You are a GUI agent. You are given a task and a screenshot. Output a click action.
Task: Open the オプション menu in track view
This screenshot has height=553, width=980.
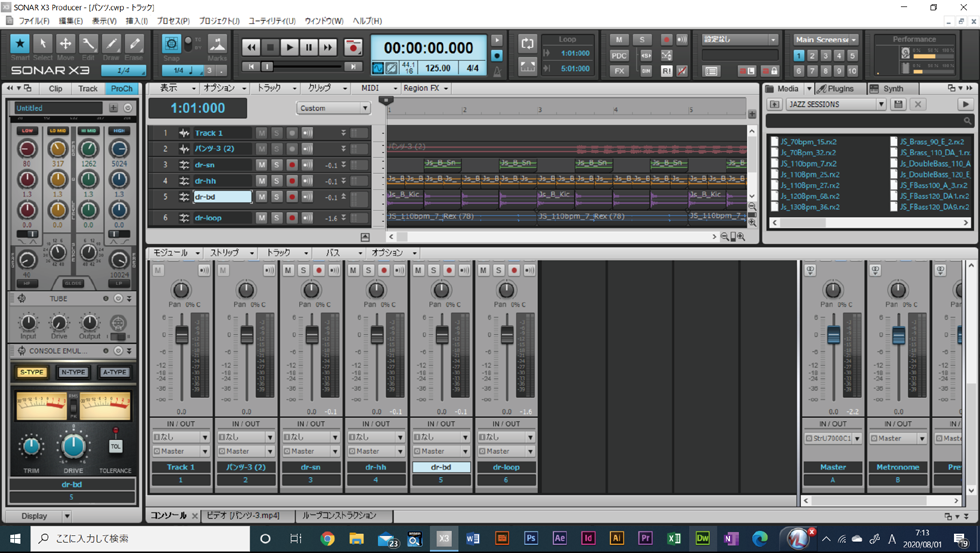(224, 88)
